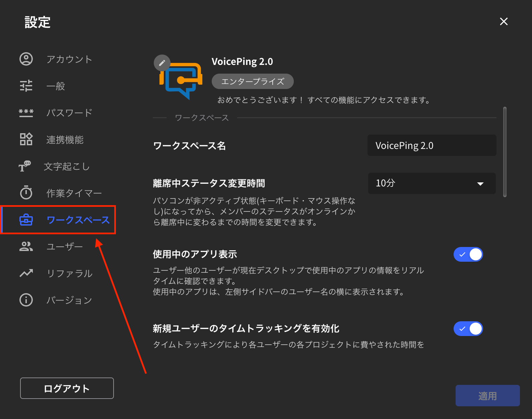Screen dimensions: 532x419
Task: Click the アカウント profile icon
Action: click(26, 59)
